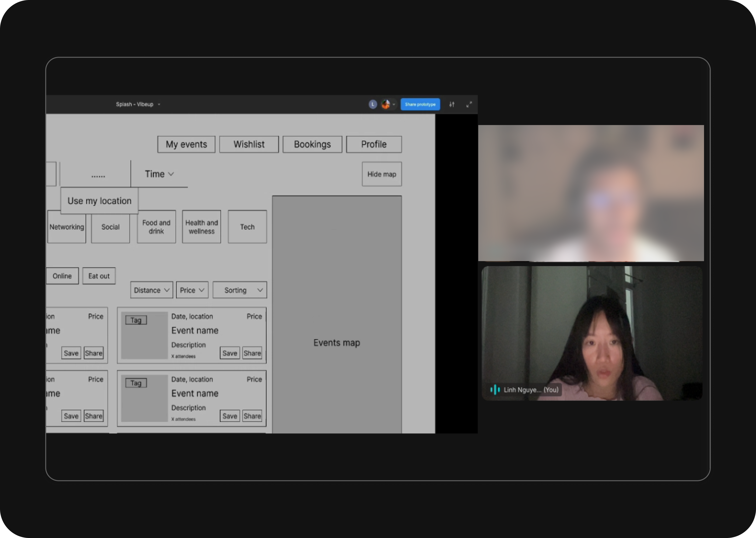
Task: Open the My events tab
Action: (186, 144)
